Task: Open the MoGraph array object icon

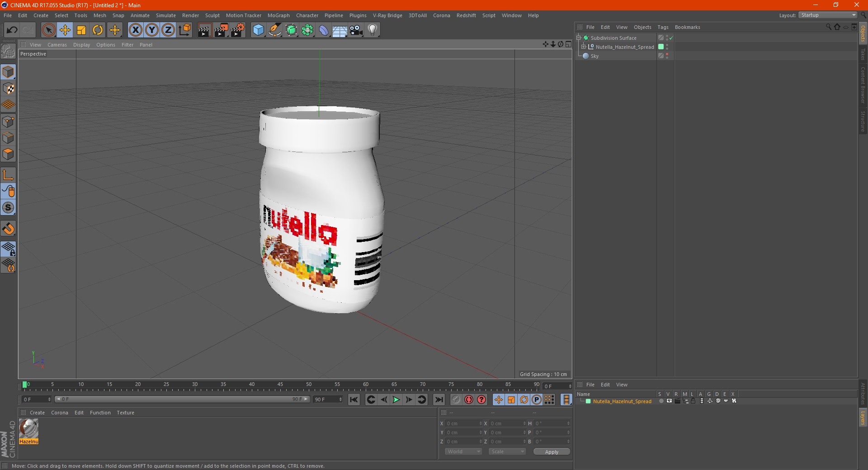Action: (x=307, y=30)
